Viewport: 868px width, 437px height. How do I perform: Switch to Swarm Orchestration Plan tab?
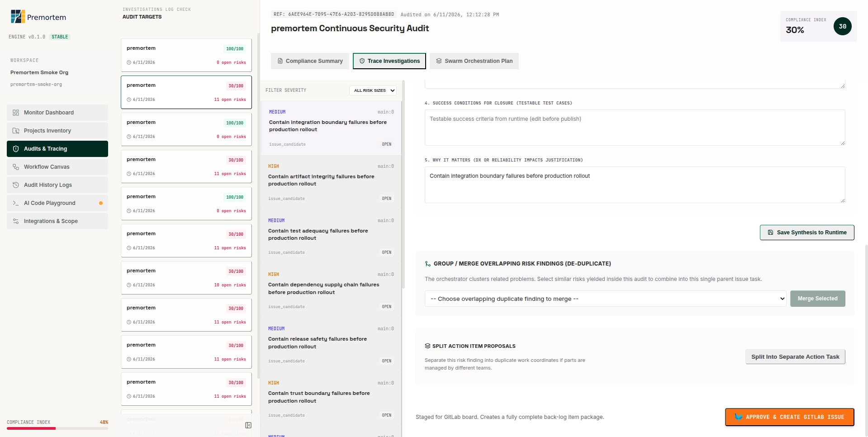pyautogui.click(x=474, y=61)
